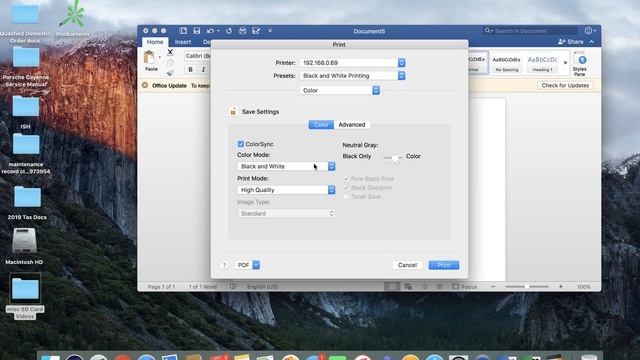Expand the styles gallery arrow
Screen dimensions: 640x360
(565, 62)
